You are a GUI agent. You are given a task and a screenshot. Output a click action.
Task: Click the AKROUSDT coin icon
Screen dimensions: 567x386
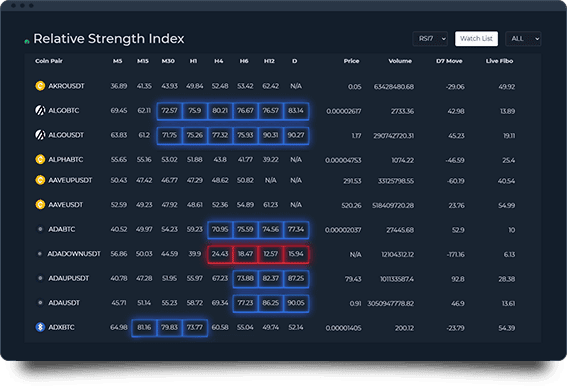pos(40,86)
